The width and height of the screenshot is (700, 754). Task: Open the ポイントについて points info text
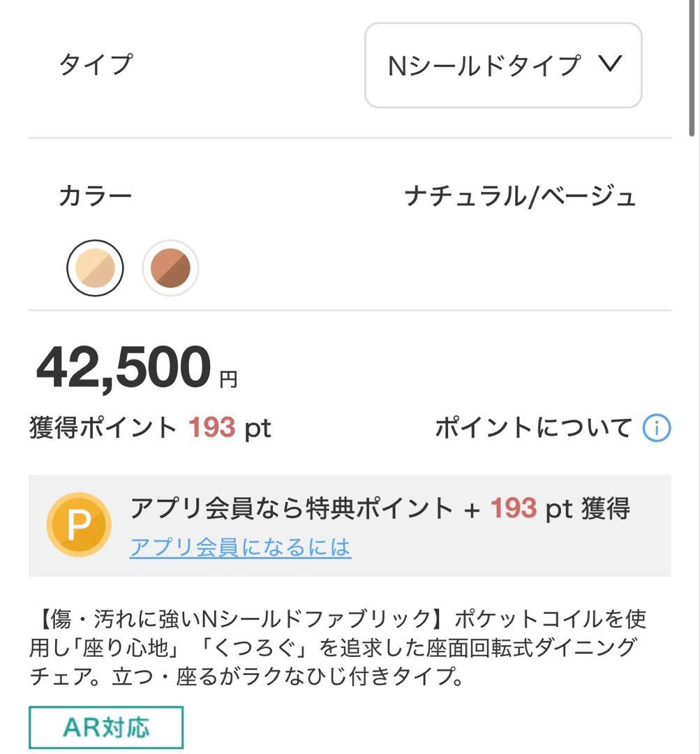pyautogui.click(x=533, y=428)
